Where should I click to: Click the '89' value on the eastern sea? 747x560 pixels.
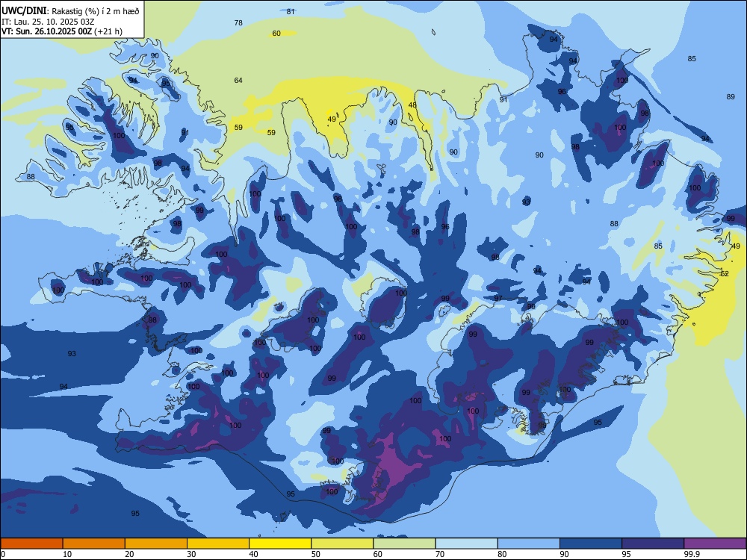tap(731, 96)
